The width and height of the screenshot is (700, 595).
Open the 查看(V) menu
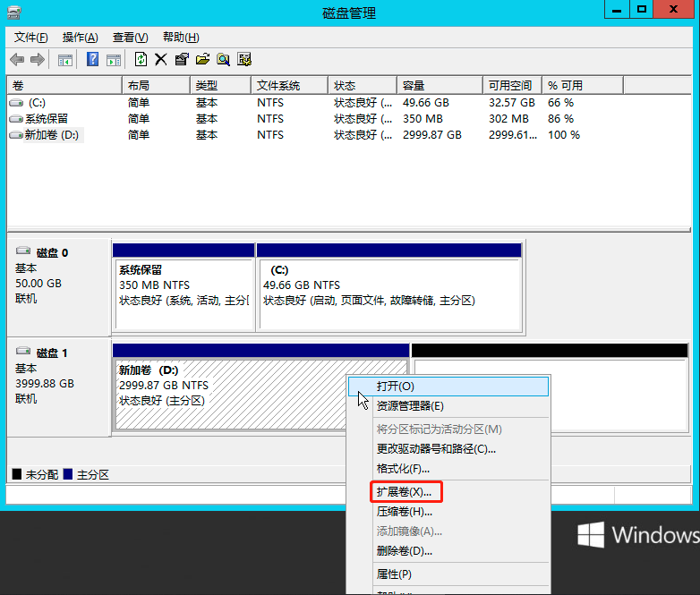131,38
